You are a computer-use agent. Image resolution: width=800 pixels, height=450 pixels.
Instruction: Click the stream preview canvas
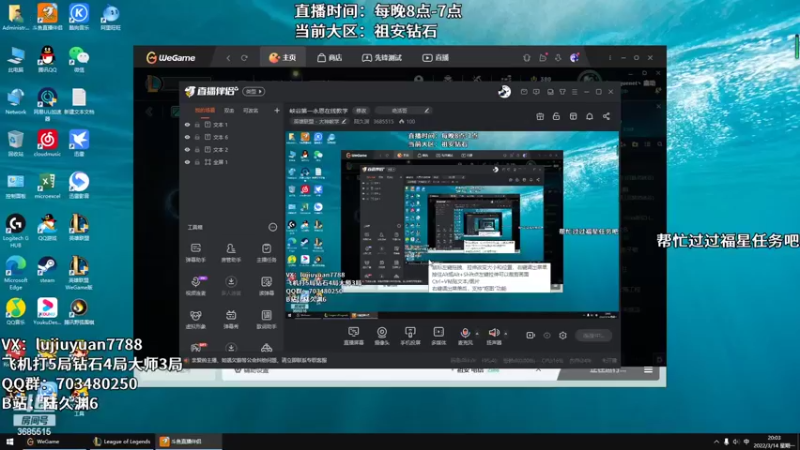point(452,225)
